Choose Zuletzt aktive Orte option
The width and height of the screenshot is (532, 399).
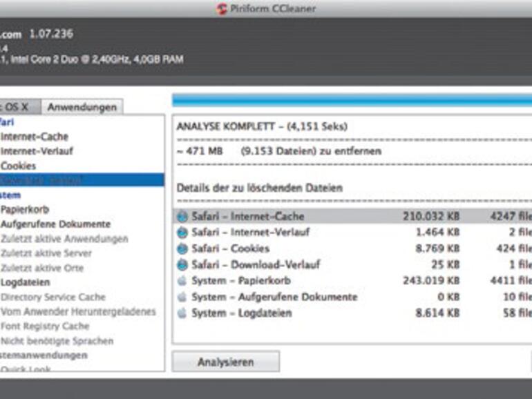[42, 268]
